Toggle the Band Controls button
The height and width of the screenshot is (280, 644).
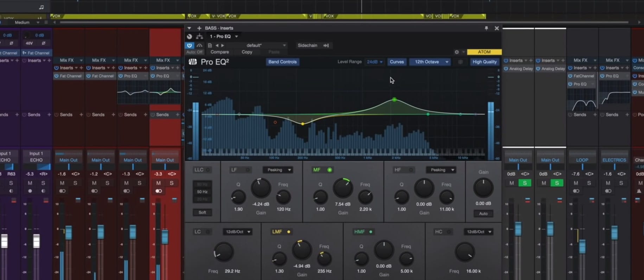[282, 62]
